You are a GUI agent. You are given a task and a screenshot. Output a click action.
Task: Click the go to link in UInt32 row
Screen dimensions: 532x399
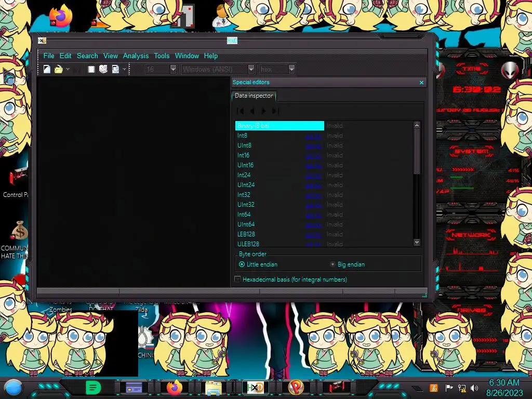[x=313, y=205]
